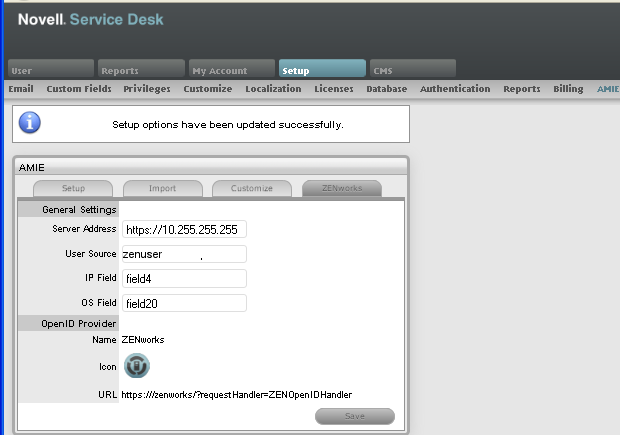Click the OS Field input box
Screen dimensions: 620x435
pos(184,303)
